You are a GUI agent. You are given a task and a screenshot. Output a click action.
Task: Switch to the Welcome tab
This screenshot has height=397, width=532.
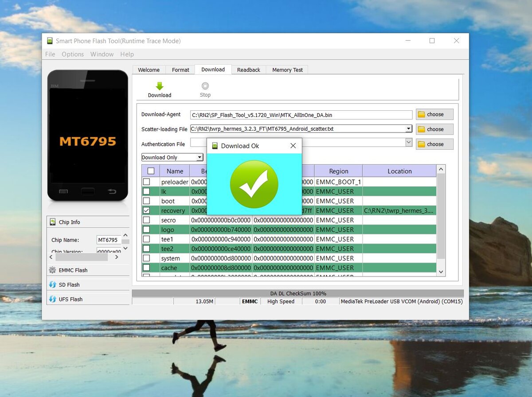[x=149, y=70]
